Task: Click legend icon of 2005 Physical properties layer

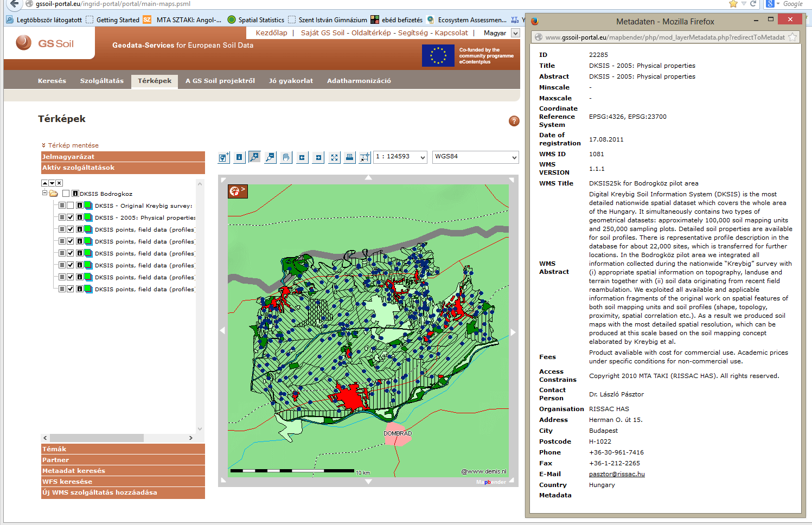Action: [x=88, y=217]
